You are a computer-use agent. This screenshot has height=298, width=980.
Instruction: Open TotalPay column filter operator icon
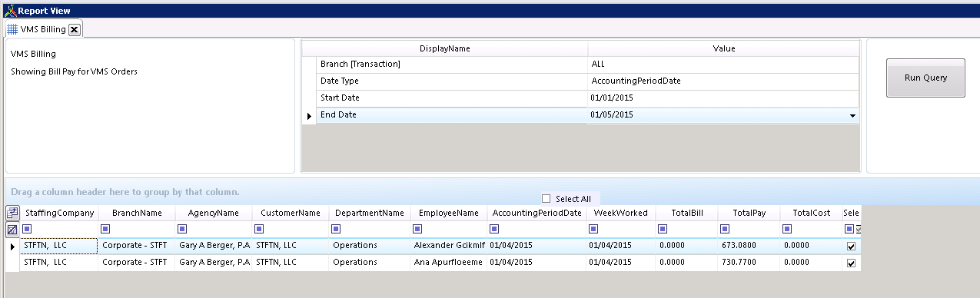click(x=724, y=229)
